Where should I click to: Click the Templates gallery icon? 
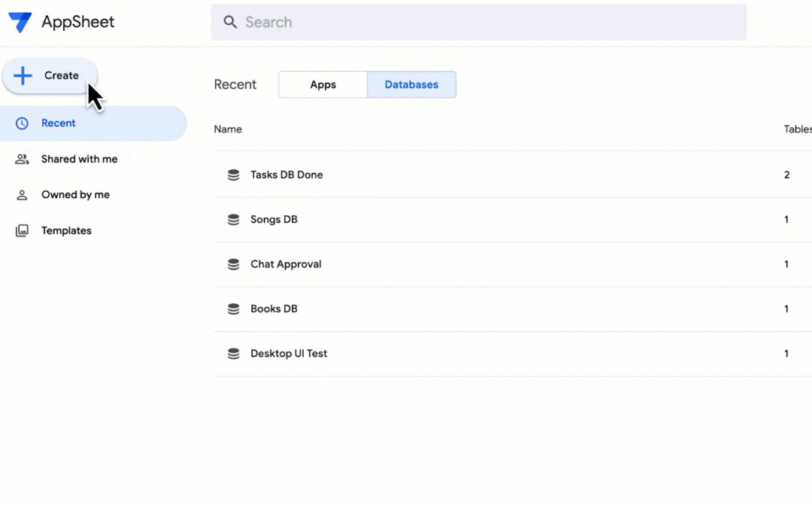click(22, 231)
